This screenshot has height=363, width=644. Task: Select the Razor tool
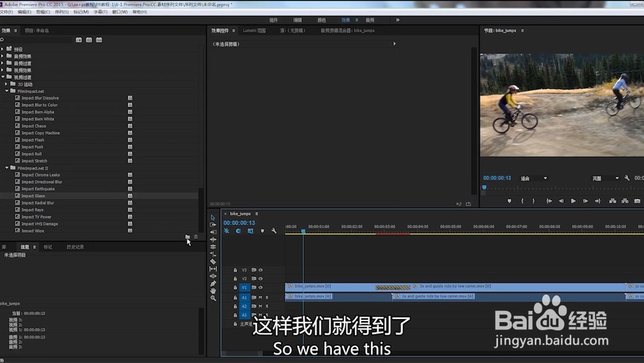click(213, 262)
